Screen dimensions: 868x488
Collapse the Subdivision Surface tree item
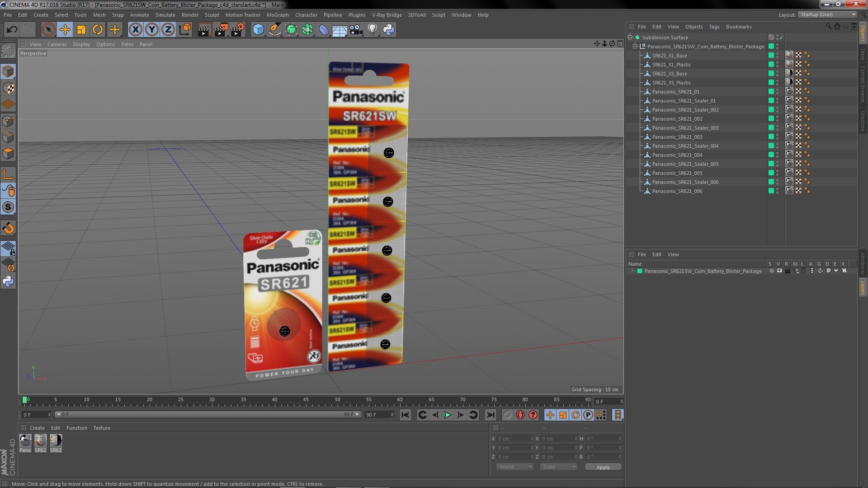click(630, 38)
